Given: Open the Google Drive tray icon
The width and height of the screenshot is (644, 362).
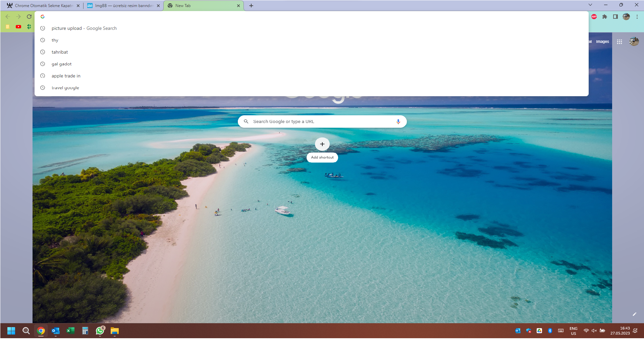Looking at the screenshot, I should [539, 331].
